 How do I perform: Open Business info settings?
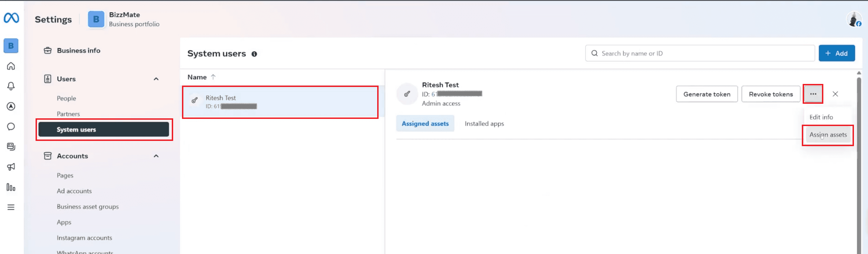(78, 50)
